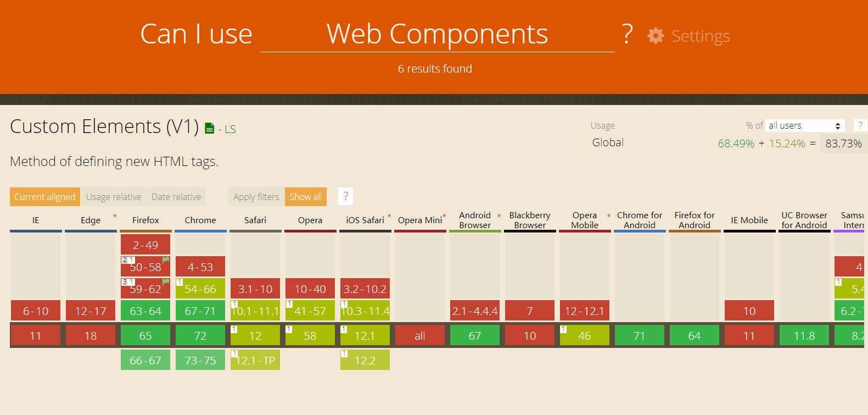Viewport: 868px width, 415px height.
Task: Select the Firefox 63-64 green cell
Action: (145, 311)
